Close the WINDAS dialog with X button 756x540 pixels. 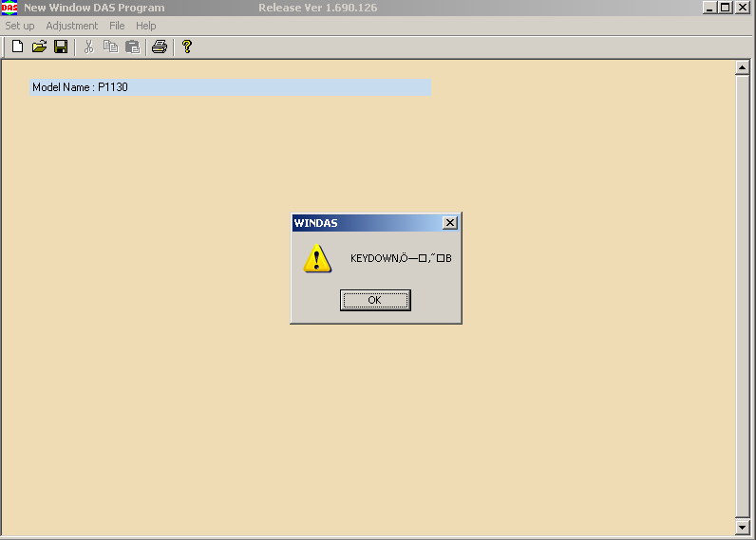450,223
